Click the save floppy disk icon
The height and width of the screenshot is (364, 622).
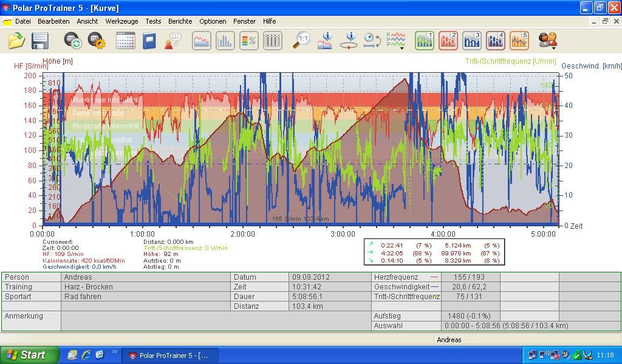click(40, 41)
